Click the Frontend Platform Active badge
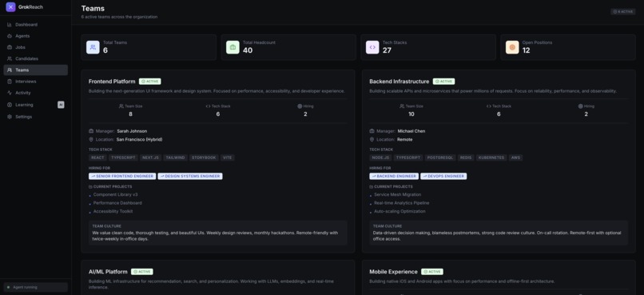This screenshot has width=644, height=295. click(x=150, y=82)
